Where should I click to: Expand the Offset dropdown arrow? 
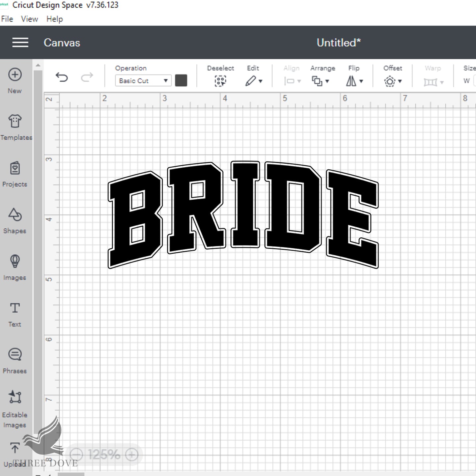coord(400,81)
